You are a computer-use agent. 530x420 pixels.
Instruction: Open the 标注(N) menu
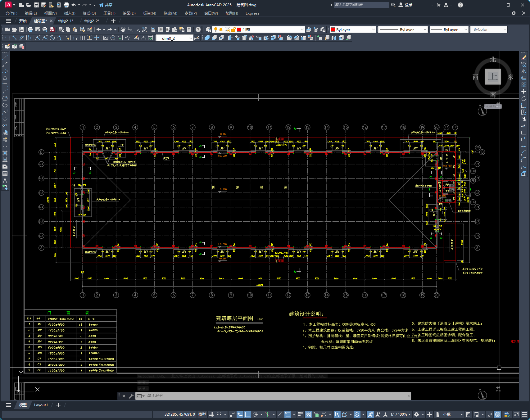click(150, 13)
